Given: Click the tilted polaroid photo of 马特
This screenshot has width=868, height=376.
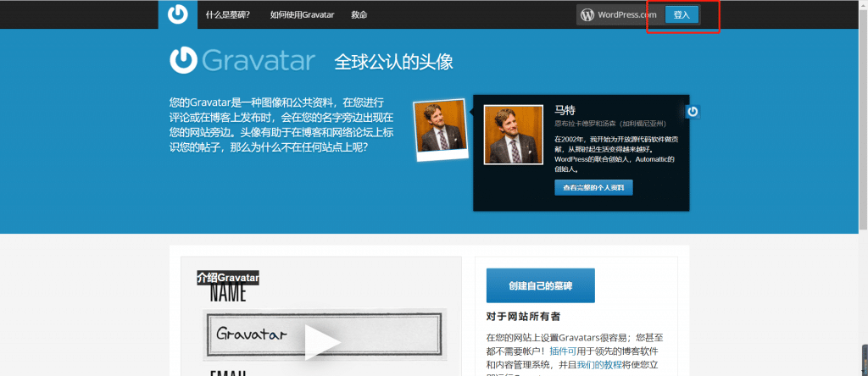Looking at the screenshot, I should click(x=441, y=130).
